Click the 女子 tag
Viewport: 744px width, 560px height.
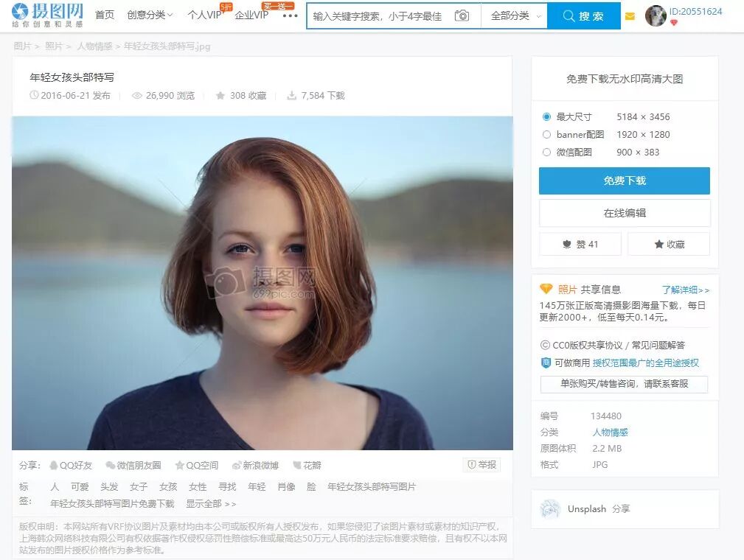click(139, 486)
